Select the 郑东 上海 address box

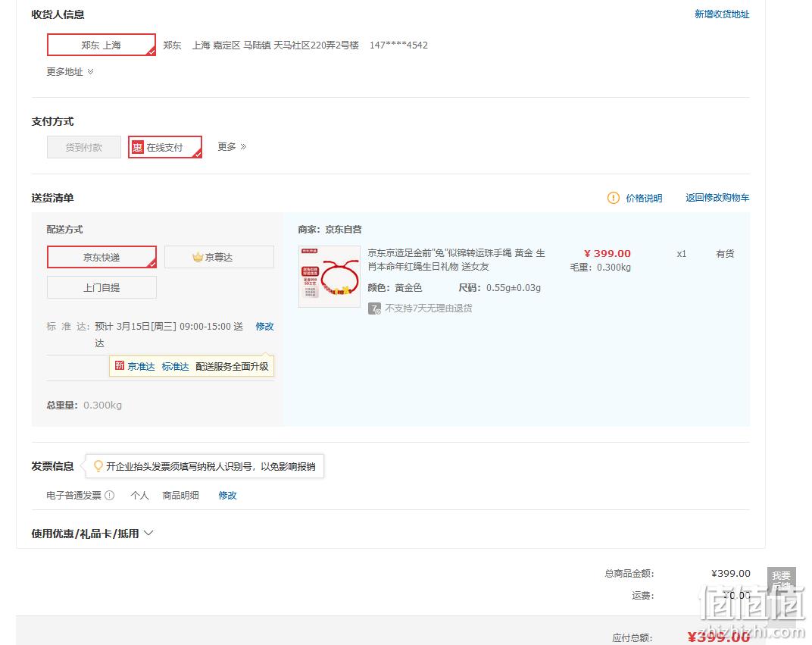(101, 45)
